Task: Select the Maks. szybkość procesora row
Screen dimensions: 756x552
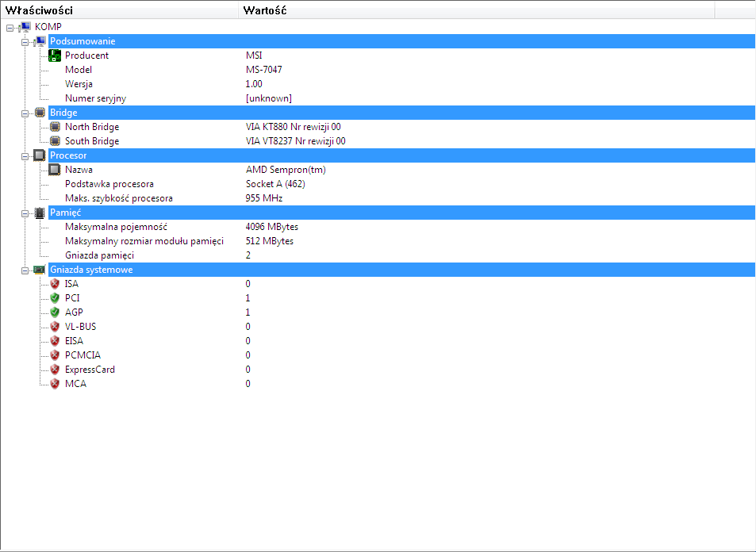Action: coord(119,198)
